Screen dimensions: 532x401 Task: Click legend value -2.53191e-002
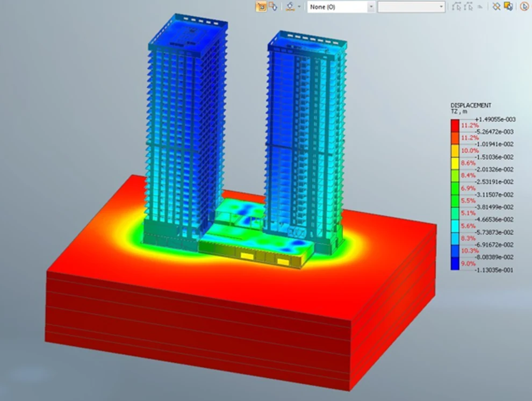tap(494, 182)
